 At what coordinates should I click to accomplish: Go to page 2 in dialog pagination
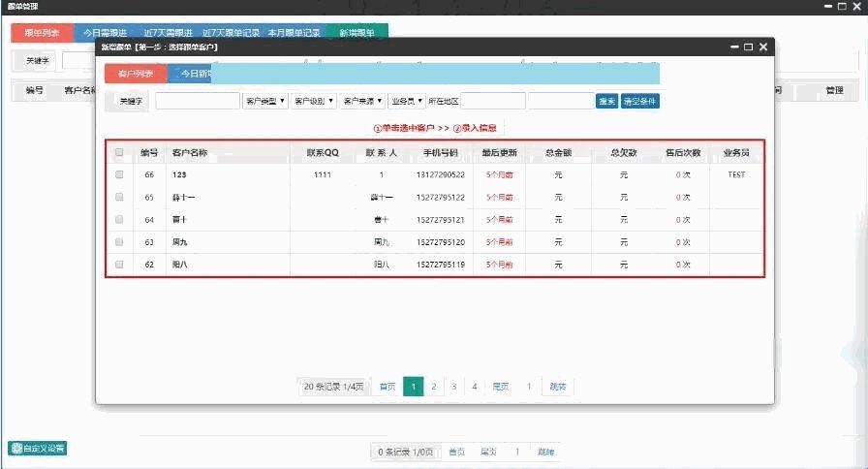coord(433,387)
